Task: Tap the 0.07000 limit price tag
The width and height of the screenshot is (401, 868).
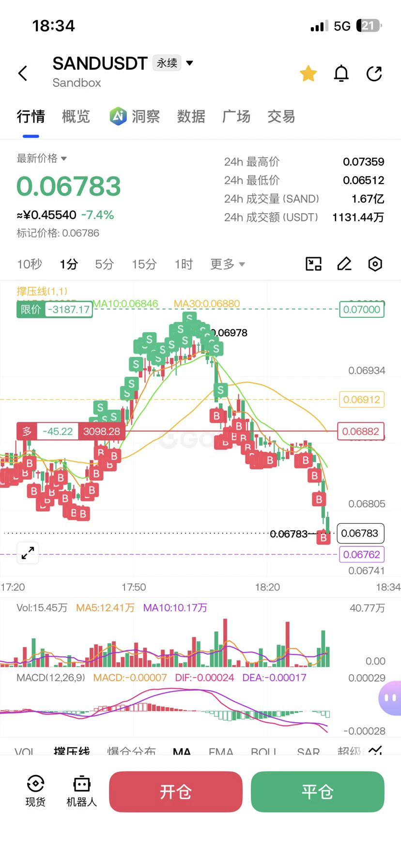Action: [x=362, y=310]
